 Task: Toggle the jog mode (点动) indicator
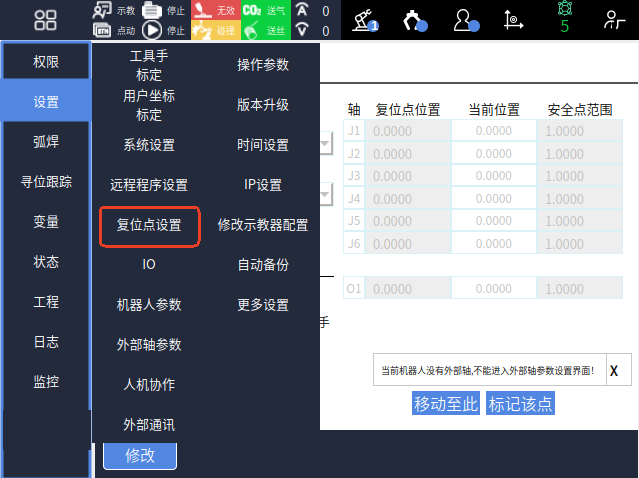(x=113, y=30)
